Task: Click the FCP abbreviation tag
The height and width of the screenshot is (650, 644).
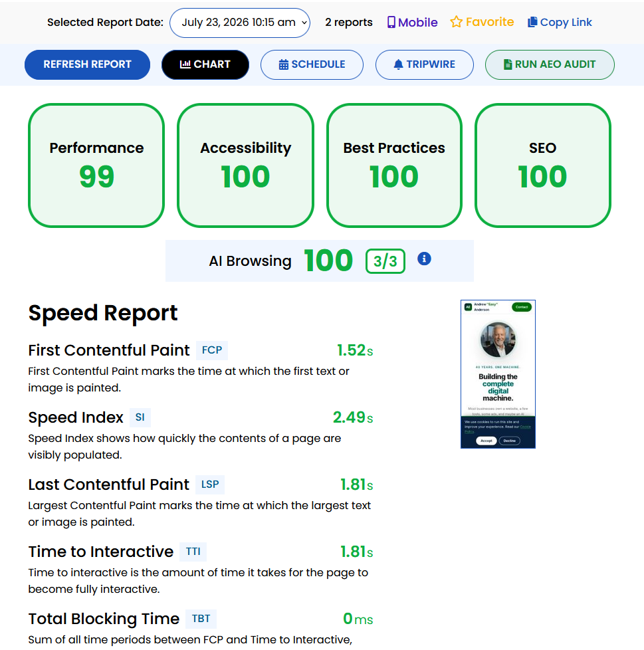Action: (212, 350)
